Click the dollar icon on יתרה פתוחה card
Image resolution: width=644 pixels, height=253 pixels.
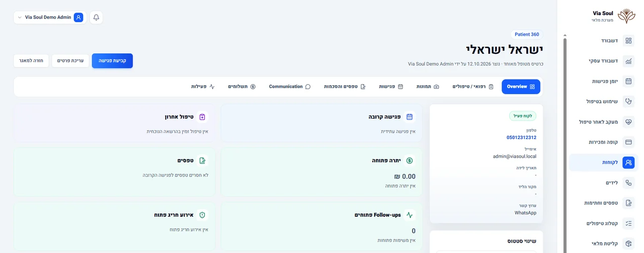point(410,161)
